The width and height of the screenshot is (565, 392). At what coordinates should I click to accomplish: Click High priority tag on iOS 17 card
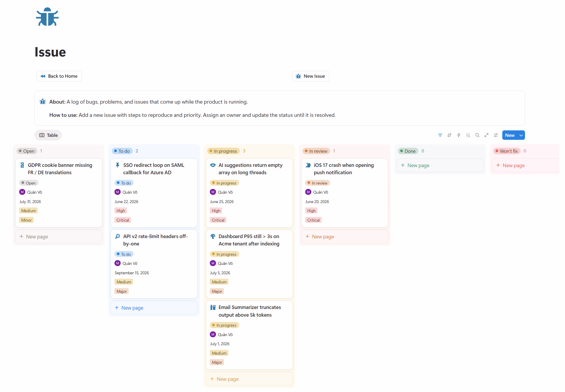pos(311,211)
